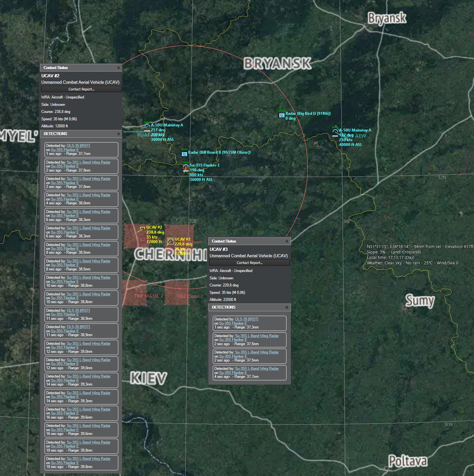The image size is (474, 476).
Task: Click 'WRA: Aircraft - Unspecified' in UCAV #3 panel
Action: point(231,271)
